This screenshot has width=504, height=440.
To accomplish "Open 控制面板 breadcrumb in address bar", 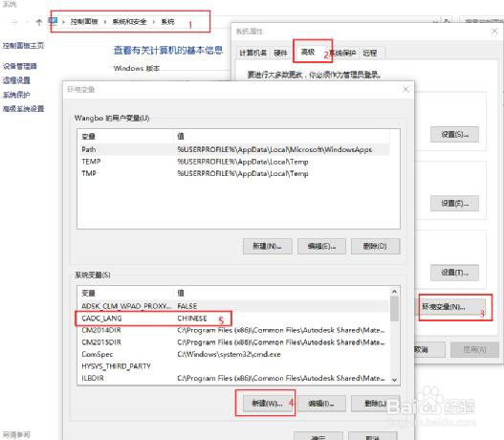I will (84, 22).
